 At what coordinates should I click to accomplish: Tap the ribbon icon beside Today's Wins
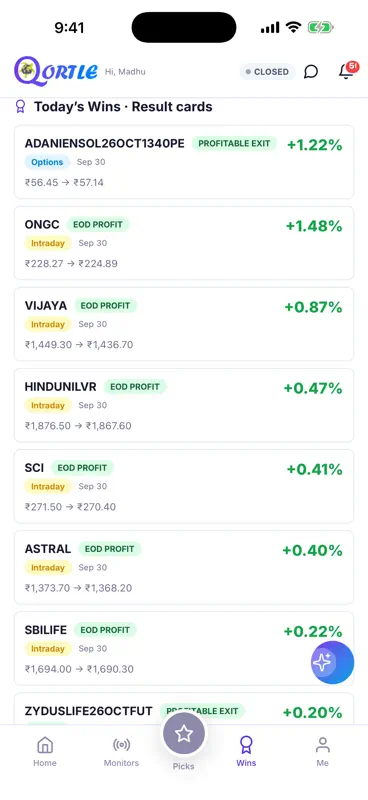(x=20, y=107)
